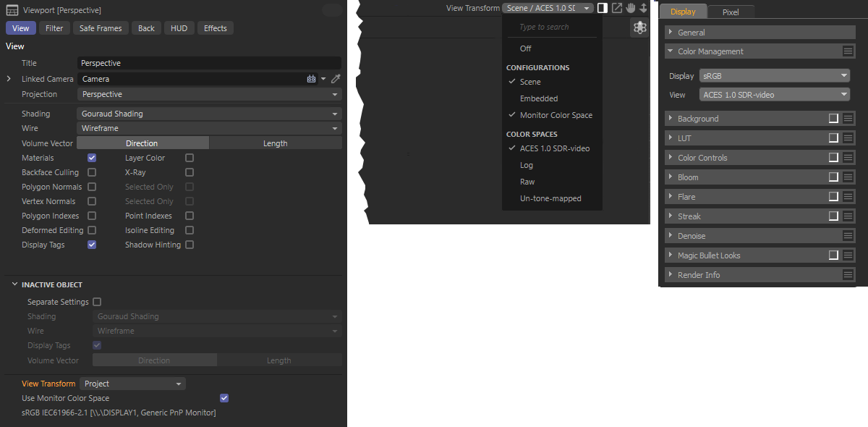Open the Denoise section hamburger menu
Screen dimensions: 868x427
point(848,236)
